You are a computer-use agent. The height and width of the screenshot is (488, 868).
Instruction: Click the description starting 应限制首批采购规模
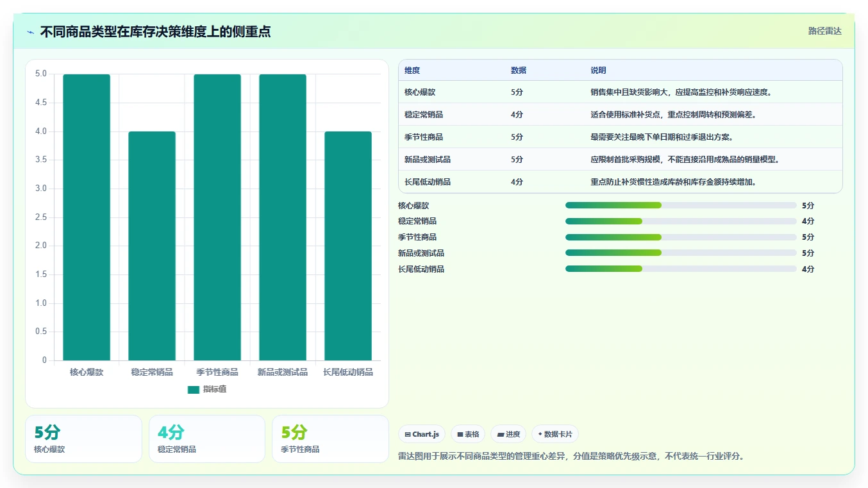[x=685, y=160]
